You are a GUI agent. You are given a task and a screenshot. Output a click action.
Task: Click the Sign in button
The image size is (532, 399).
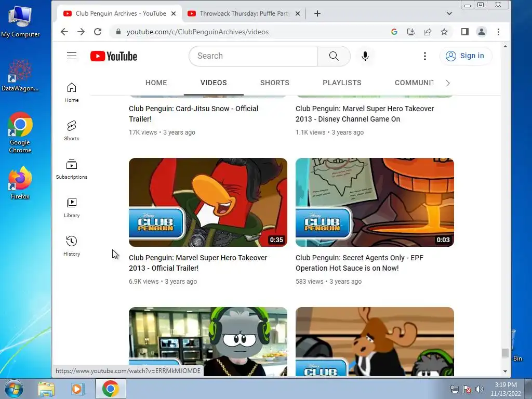click(465, 56)
